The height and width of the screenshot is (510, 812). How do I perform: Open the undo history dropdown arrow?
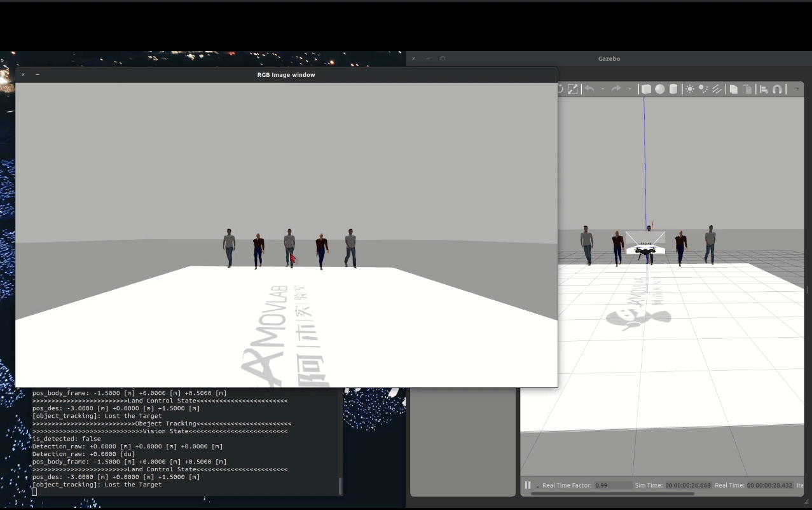602,89
